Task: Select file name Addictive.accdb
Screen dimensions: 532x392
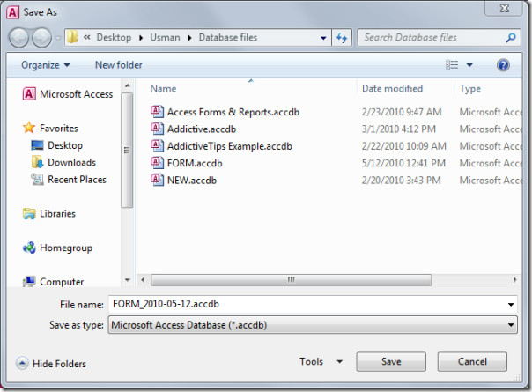Action: [202, 129]
